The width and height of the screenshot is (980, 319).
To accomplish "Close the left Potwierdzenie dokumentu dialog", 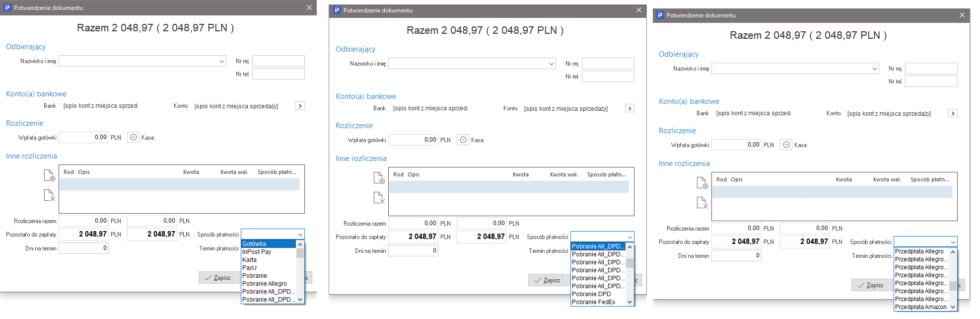I will [x=309, y=7].
